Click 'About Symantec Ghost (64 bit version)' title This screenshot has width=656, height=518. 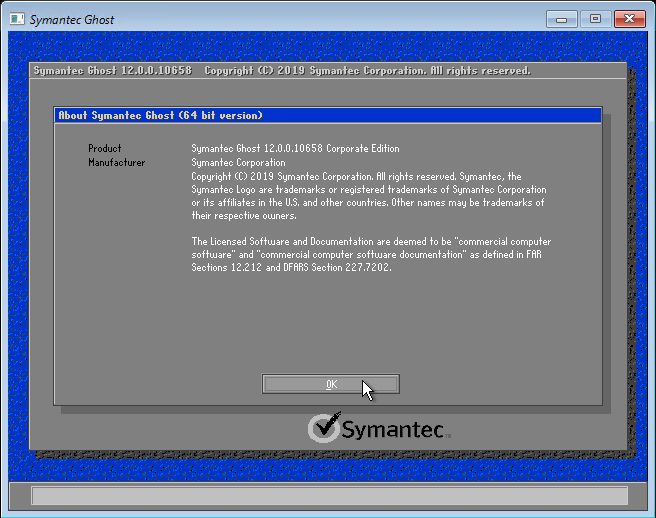click(x=160, y=115)
